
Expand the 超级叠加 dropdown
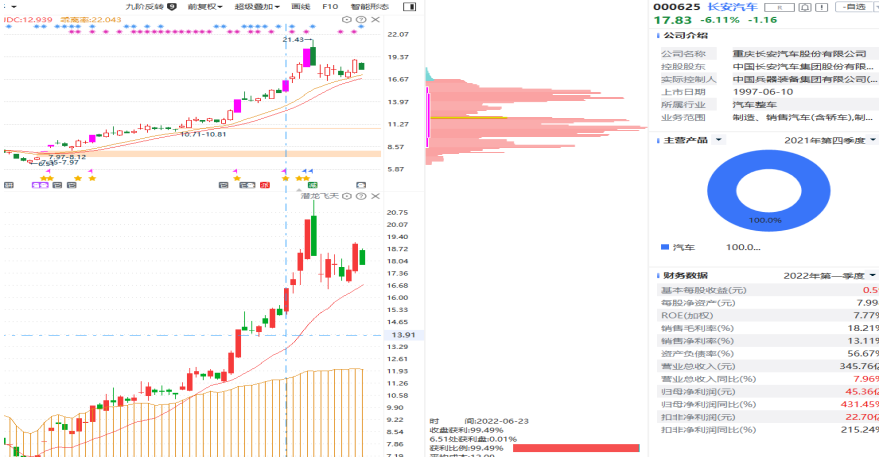pos(257,7)
